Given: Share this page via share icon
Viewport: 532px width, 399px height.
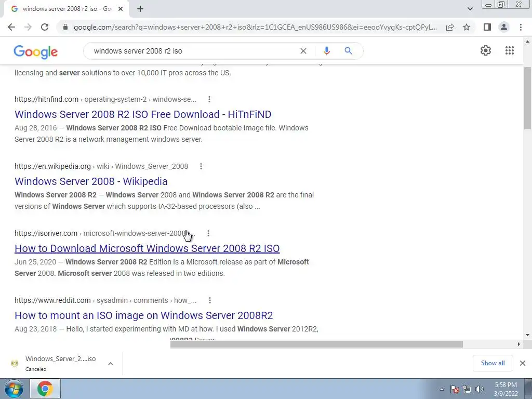Looking at the screenshot, I should coord(450,27).
